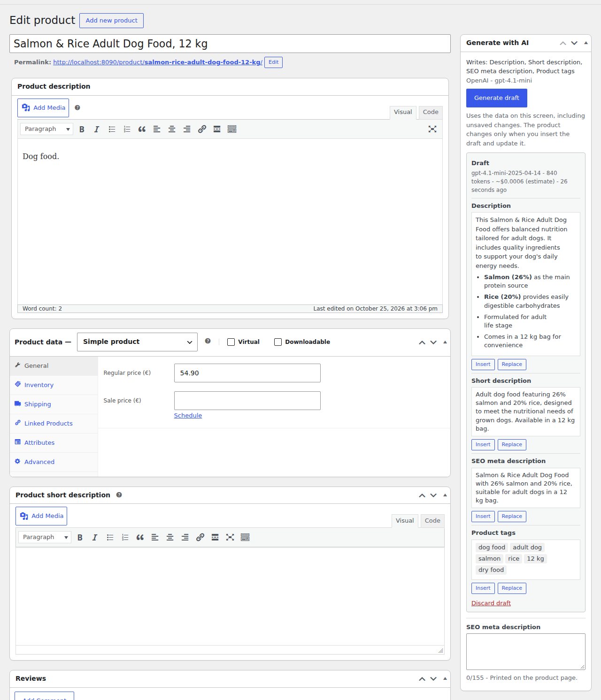Collapse the Generate with AI panel
Screen dimensions: 601x700
[586, 43]
